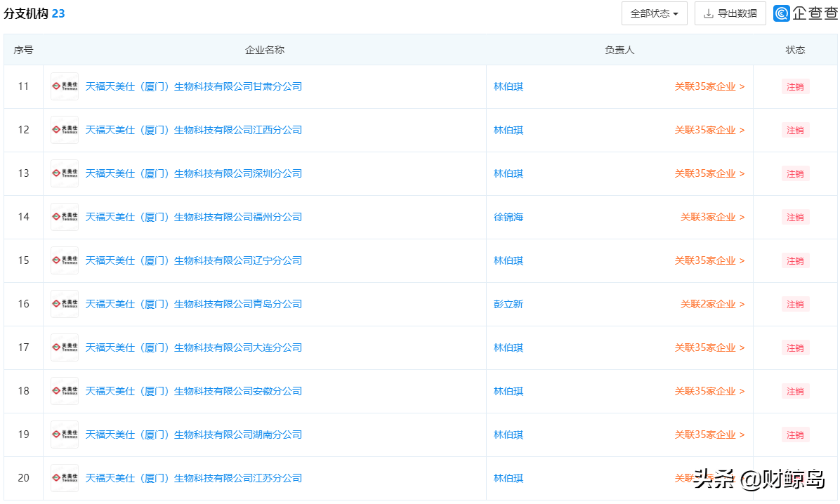Image resolution: width=840 pixels, height=504 pixels.
Task: Open the 江西分公司 company link
Action: [x=193, y=130]
